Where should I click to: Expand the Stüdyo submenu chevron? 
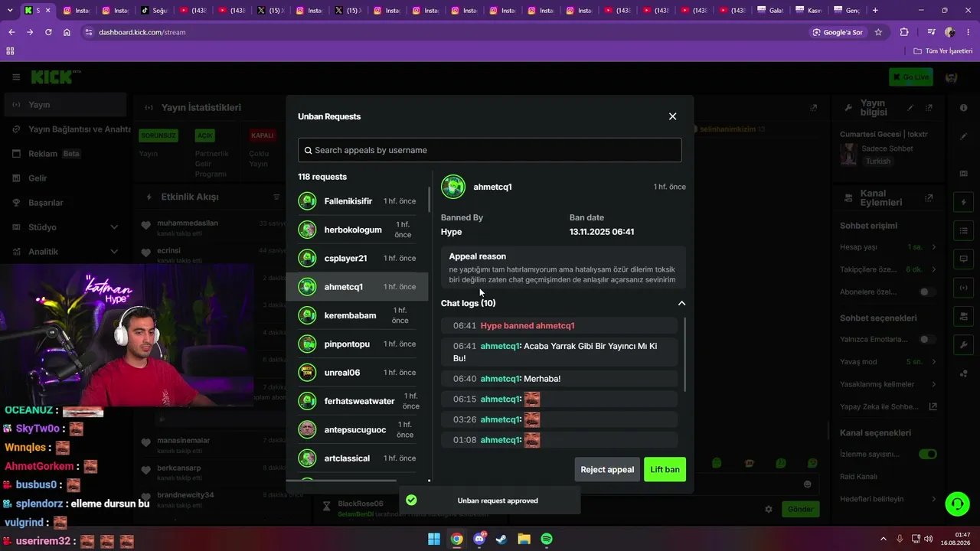coord(114,227)
